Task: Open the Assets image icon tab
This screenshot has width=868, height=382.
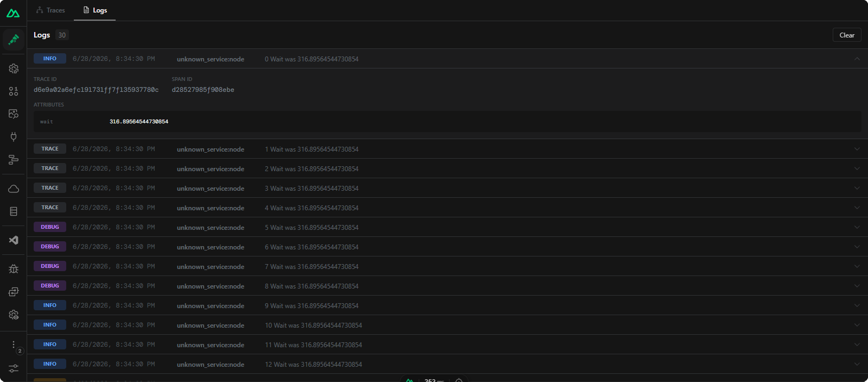Action: 14,114
